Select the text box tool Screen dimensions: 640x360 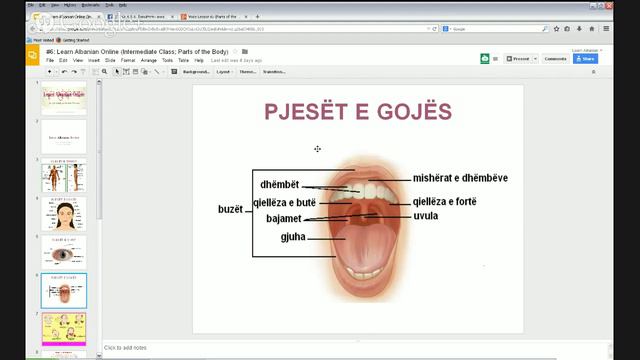pyautogui.click(x=126, y=72)
